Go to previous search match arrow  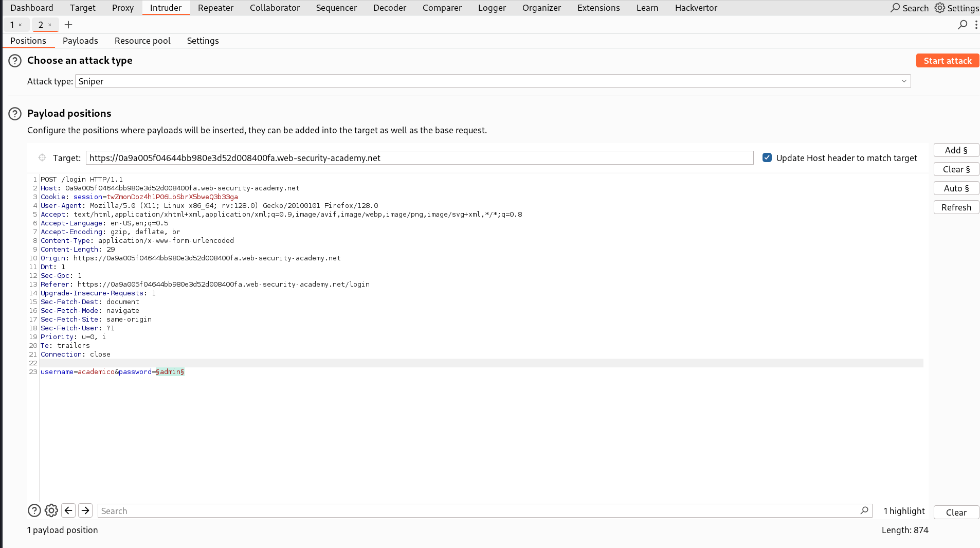pyautogui.click(x=68, y=510)
